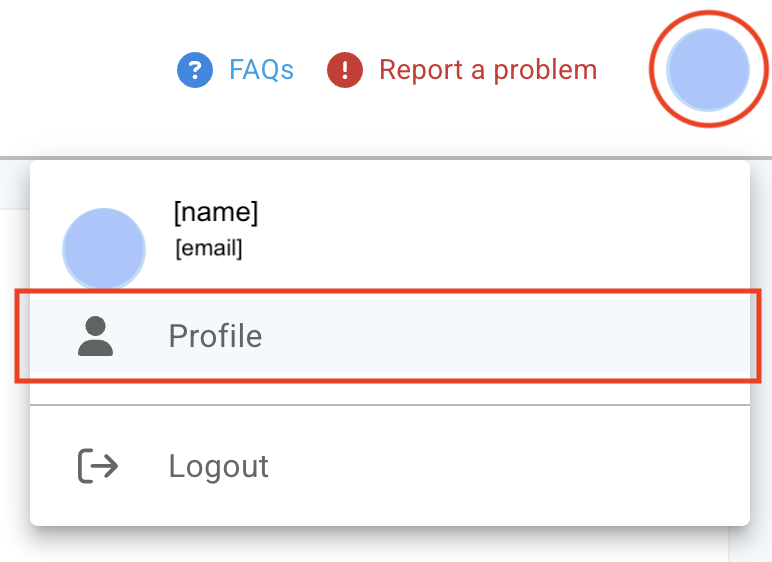Select Profile from the account menu
The width and height of the screenshot is (772, 562).
(x=388, y=337)
